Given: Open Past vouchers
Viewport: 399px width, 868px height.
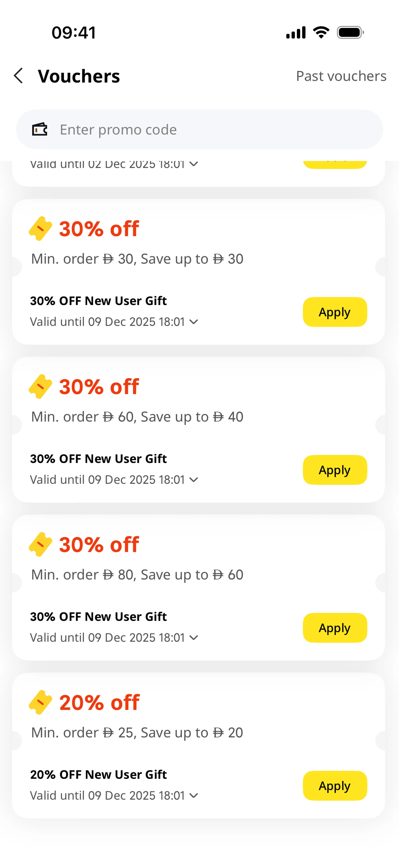Looking at the screenshot, I should point(341,76).
